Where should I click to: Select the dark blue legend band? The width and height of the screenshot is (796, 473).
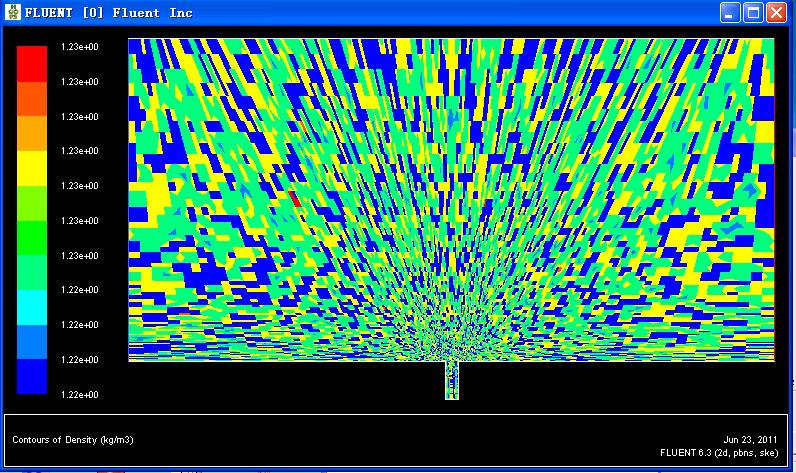point(32,377)
